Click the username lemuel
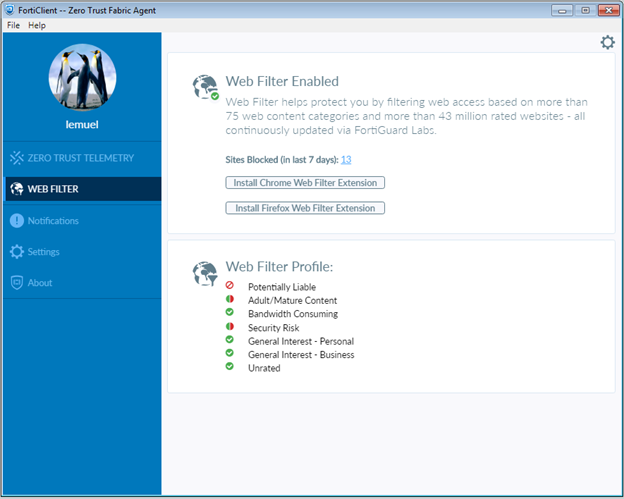 coord(82,125)
